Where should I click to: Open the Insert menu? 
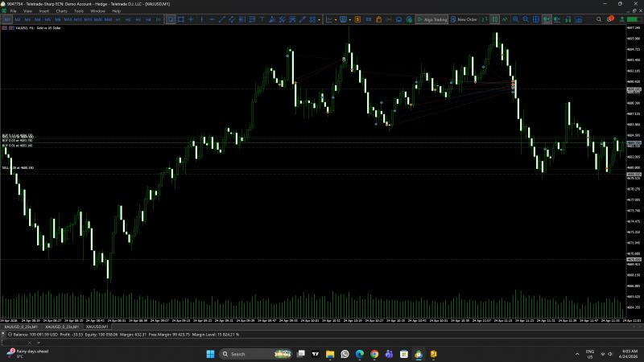click(44, 11)
